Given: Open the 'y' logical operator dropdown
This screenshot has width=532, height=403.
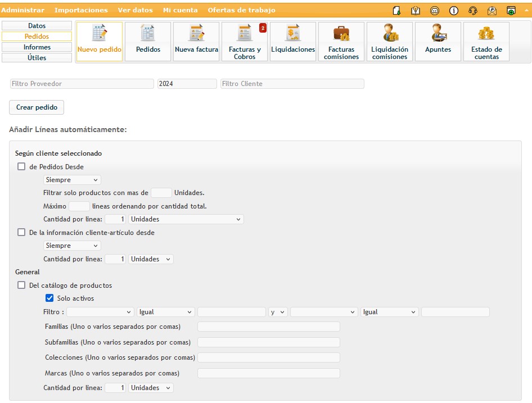Looking at the screenshot, I should coord(278,312).
